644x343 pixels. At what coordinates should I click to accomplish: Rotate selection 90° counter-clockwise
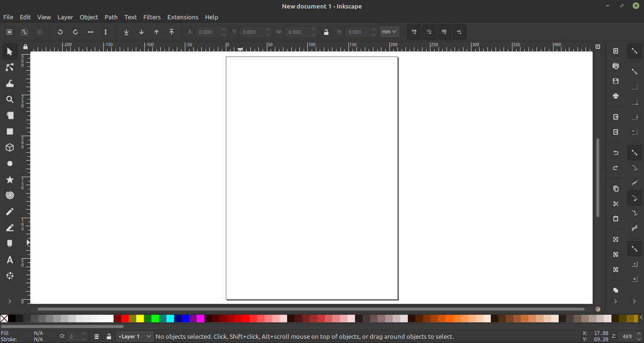60,32
